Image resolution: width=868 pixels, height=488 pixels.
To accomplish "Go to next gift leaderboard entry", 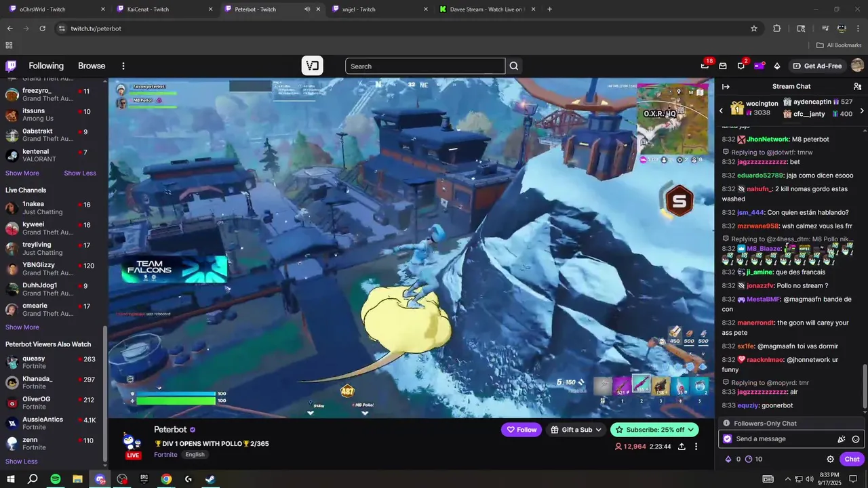I will [x=862, y=110].
